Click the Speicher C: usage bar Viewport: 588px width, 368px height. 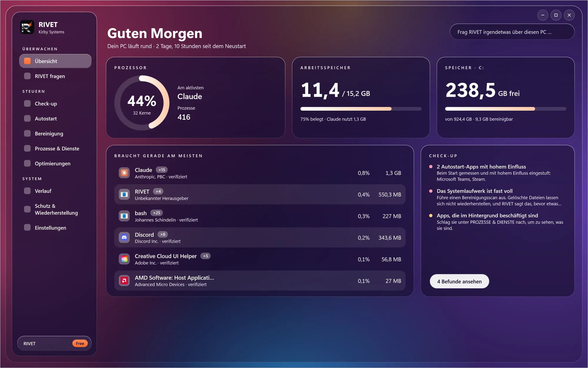point(505,109)
